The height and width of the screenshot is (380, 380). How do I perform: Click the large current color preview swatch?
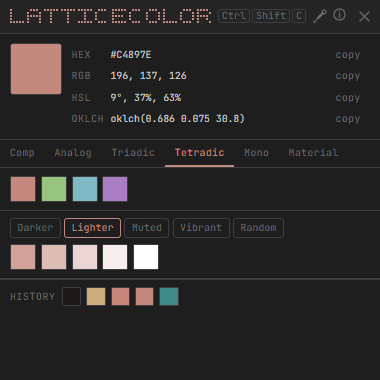coord(36,69)
